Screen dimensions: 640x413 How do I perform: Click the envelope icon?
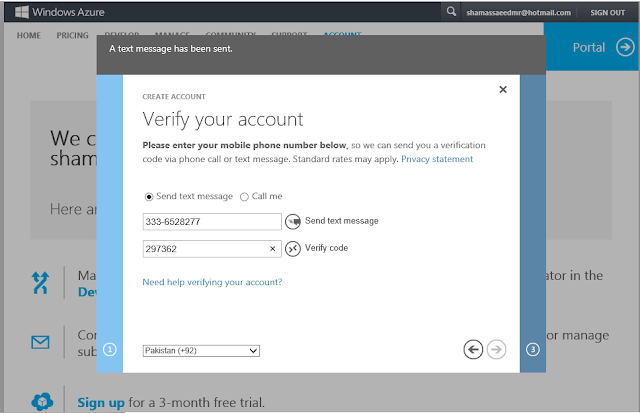(x=40, y=342)
